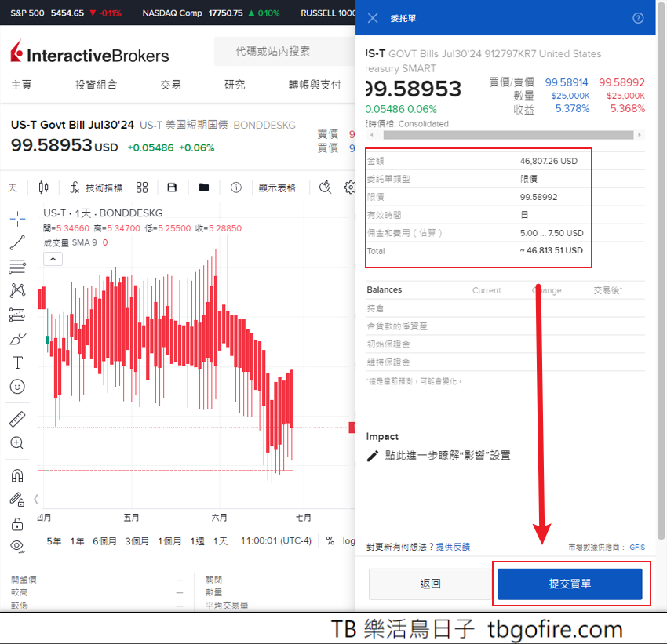Open the 主頁 menu
Viewport: 667px width, 644px height.
[21, 85]
